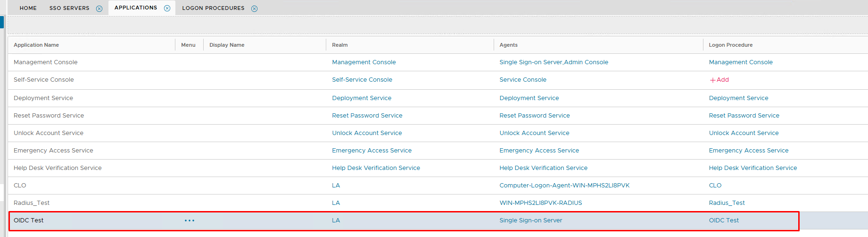This screenshot has width=868, height=237.
Task: Open the Logon Procedures tab
Action: (213, 8)
